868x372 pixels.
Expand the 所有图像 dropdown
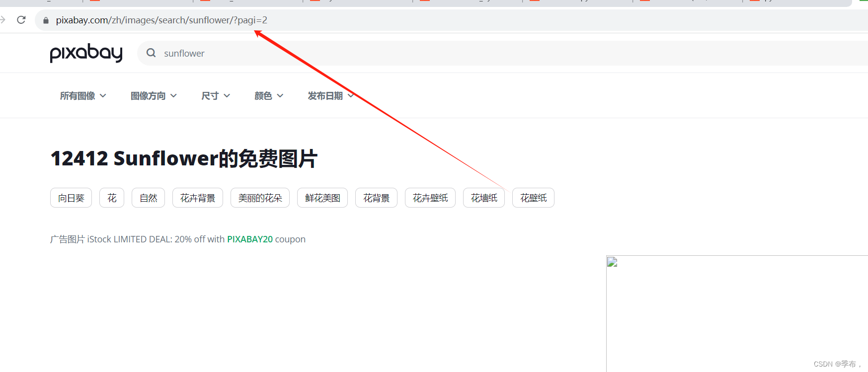[83, 96]
